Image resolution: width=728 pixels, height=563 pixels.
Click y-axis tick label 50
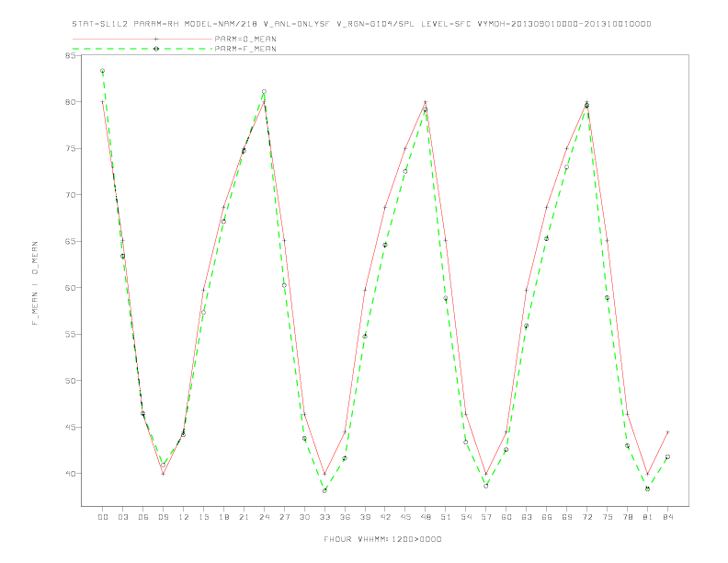click(x=71, y=381)
